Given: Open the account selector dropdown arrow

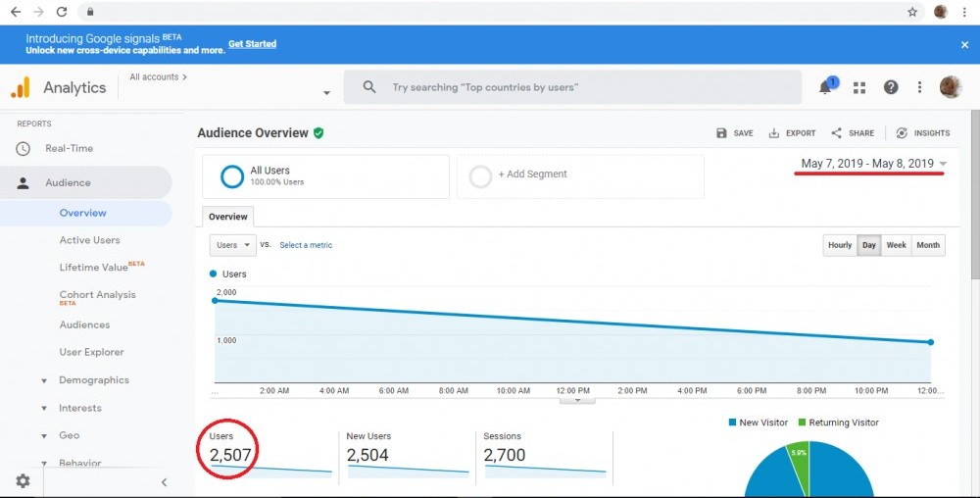Looking at the screenshot, I should point(326,93).
